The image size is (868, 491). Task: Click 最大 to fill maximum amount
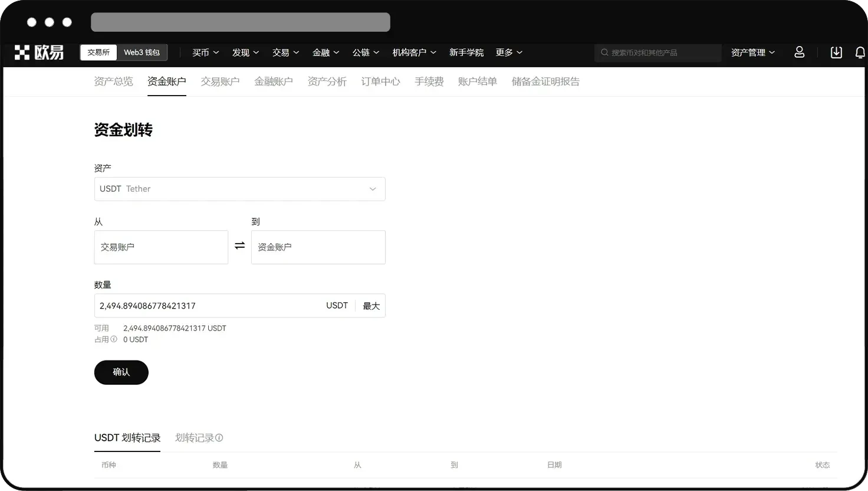pyautogui.click(x=371, y=306)
